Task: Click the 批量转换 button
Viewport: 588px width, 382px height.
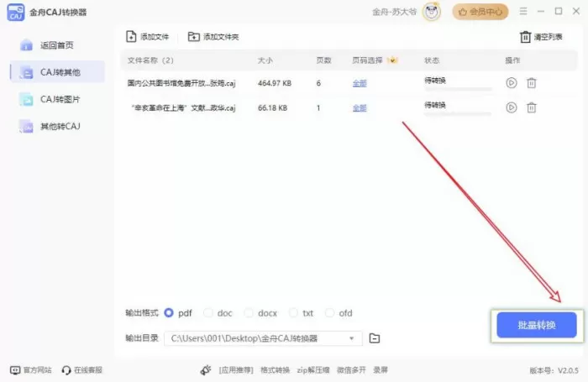Action: (537, 325)
